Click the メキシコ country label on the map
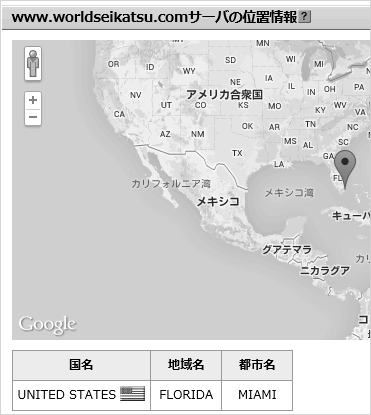 click(x=218, y=201)
